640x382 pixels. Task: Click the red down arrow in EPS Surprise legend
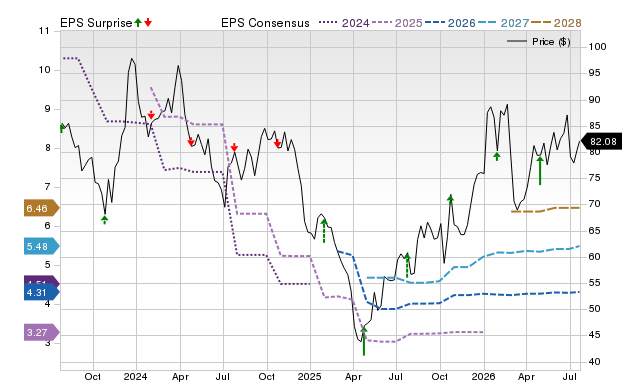click(148, 22)
